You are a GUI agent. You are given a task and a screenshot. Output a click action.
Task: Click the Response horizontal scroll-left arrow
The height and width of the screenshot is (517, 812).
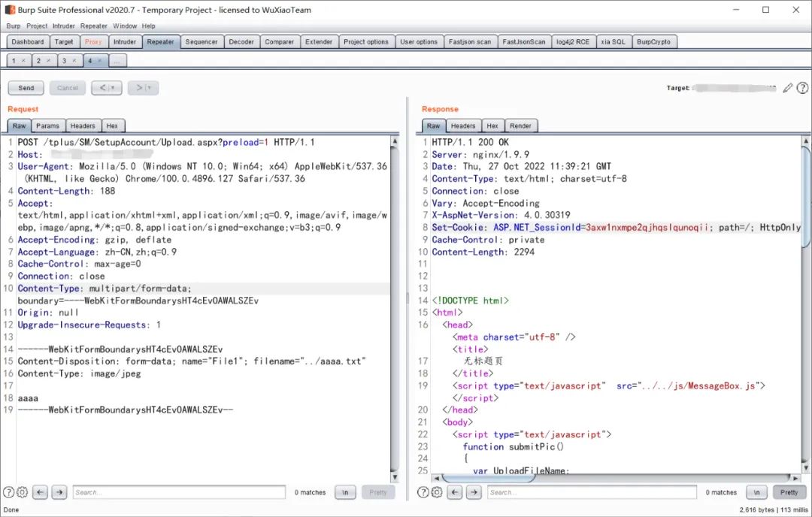(x=436, y=478)
